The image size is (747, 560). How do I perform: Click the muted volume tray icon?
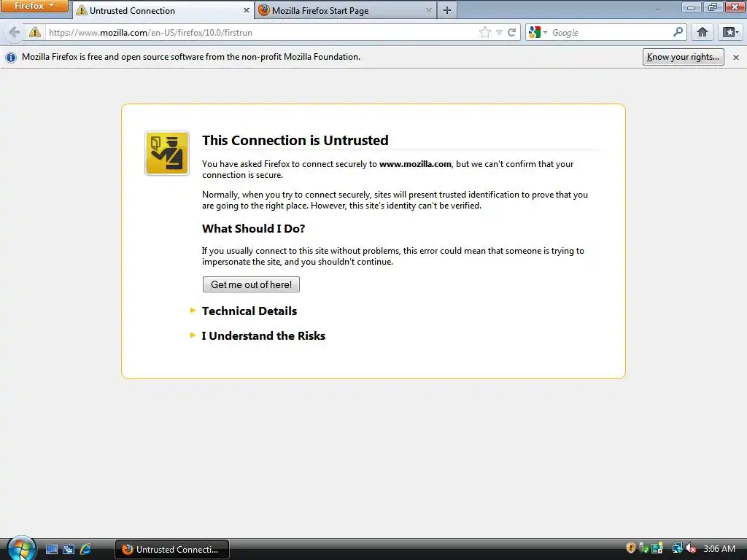[x=691, y=548]
